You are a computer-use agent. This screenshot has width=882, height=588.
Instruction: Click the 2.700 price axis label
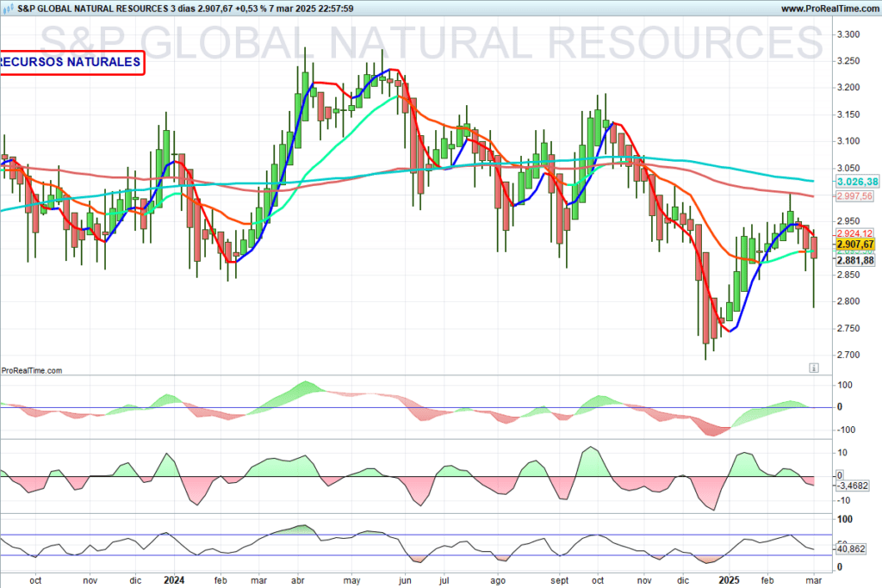coord(848,356)
